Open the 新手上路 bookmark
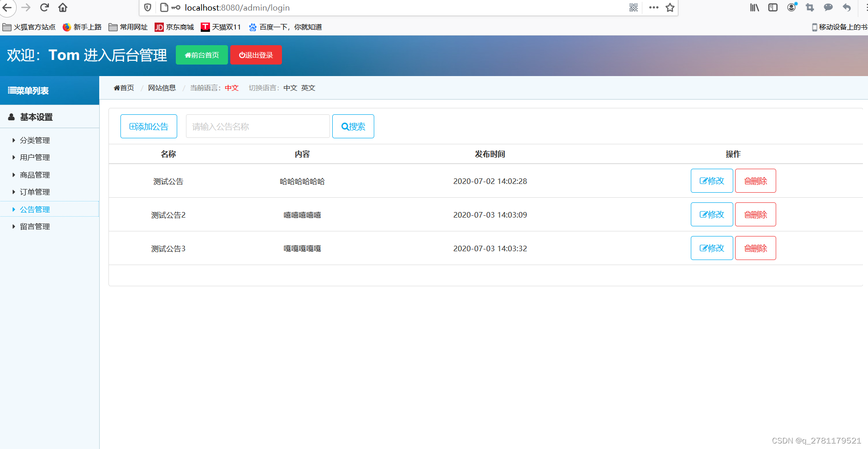Image resolution: width=868 pixels, height=449 pixels. pyautogui.click(x=82, y=27)
